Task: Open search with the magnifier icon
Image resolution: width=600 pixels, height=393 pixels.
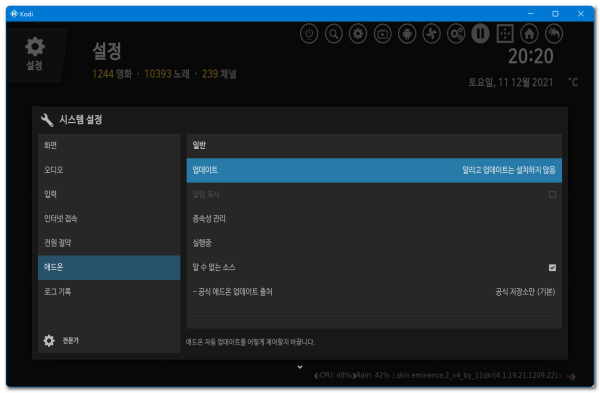Action: [x=334, y=34]
